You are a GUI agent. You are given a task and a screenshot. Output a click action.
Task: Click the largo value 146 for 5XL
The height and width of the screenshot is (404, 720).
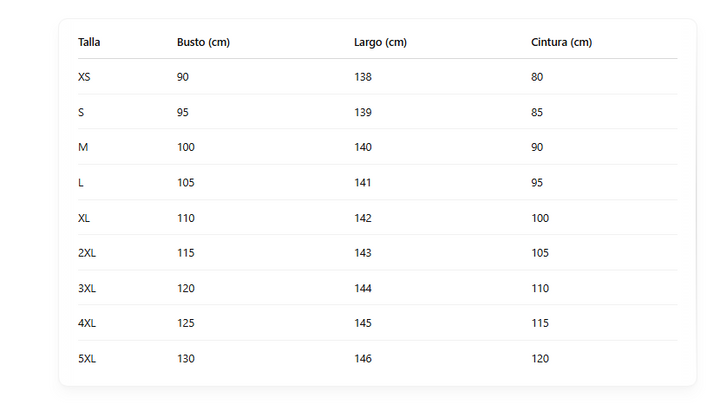pos(363,358)
